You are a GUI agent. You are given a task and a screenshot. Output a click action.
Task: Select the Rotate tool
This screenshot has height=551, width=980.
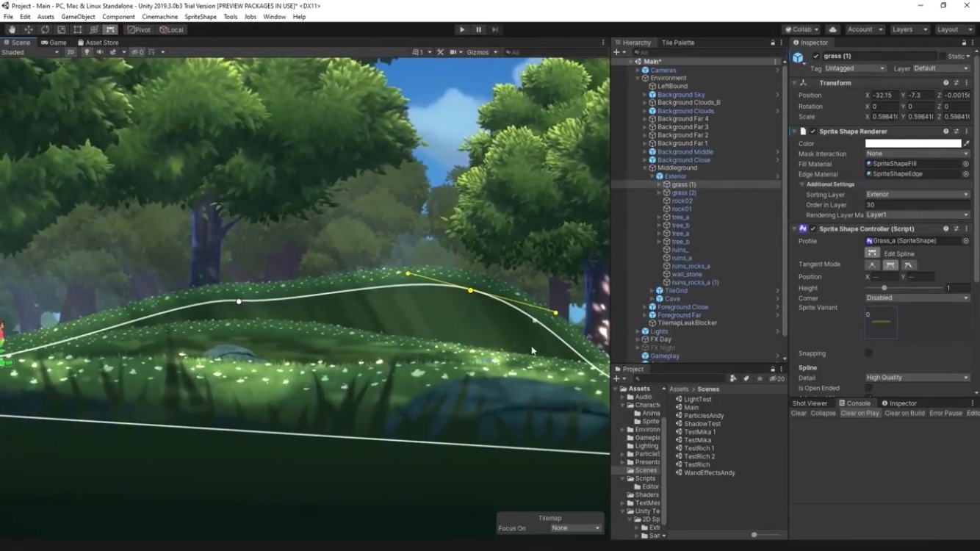point(45,29)
